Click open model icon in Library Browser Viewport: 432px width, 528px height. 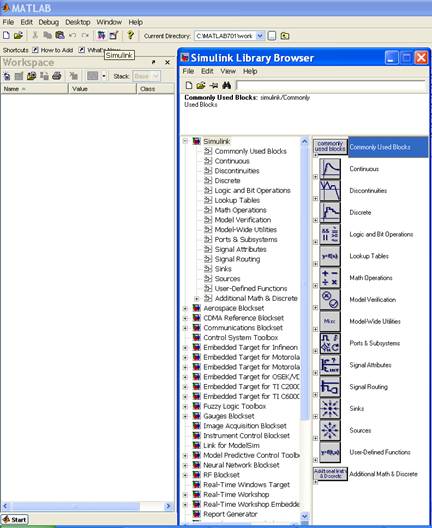[201, 85]
